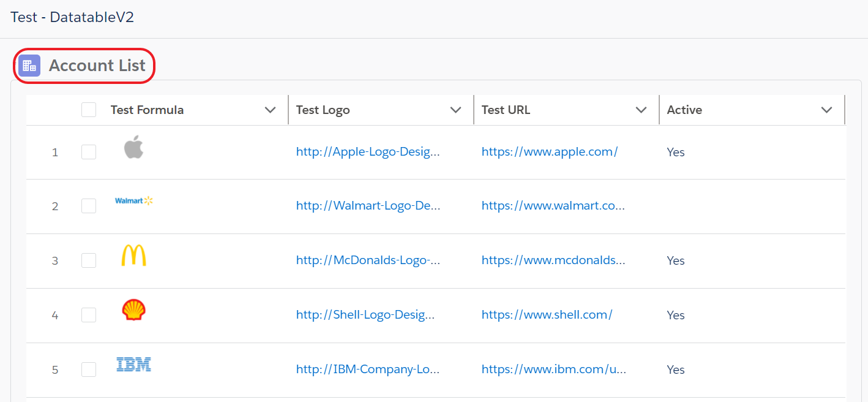Image resolution: width=868 pixels, height=402 pixels.
Task: Click the IBM logo image
Action: tap(133, 365)
